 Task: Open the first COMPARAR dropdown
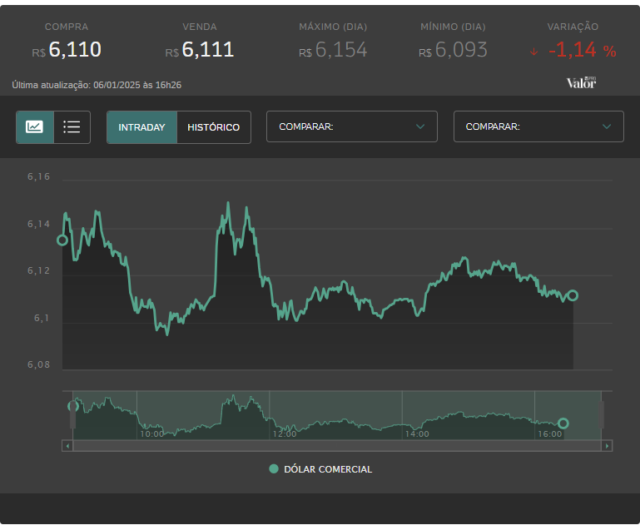(x=352, y=127)
